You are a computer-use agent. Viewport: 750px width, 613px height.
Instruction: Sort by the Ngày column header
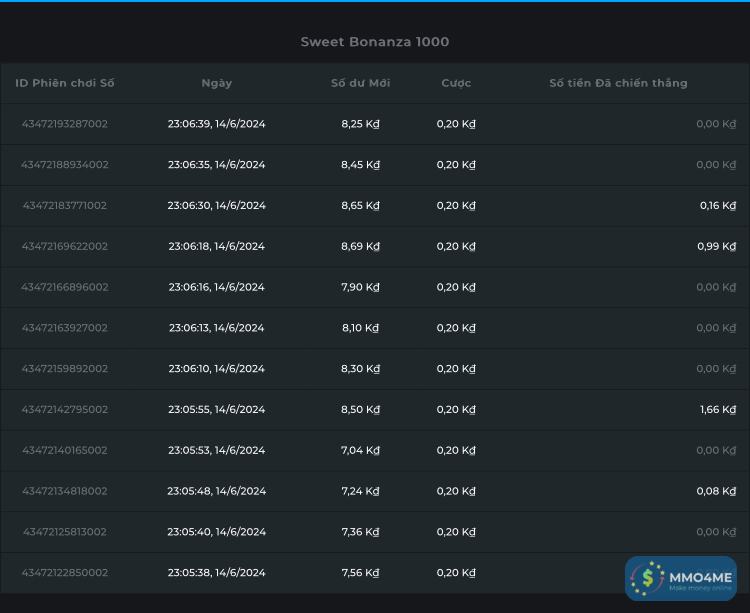(217, 83)
